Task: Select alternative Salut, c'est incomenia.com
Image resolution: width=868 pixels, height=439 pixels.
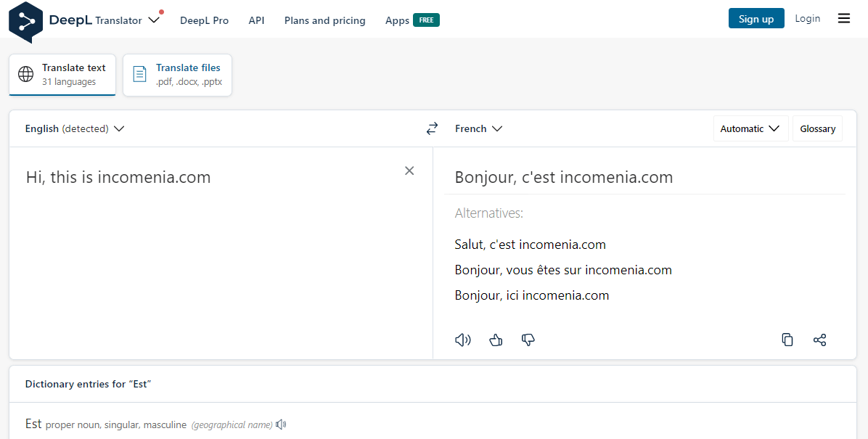Action: point(531,244)
